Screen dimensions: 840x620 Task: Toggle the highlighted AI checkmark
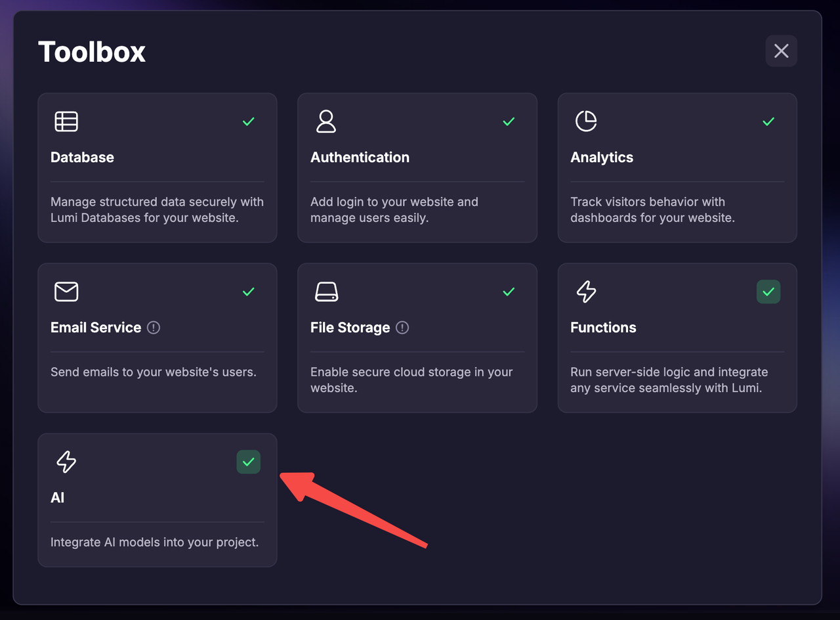[248, 462]
